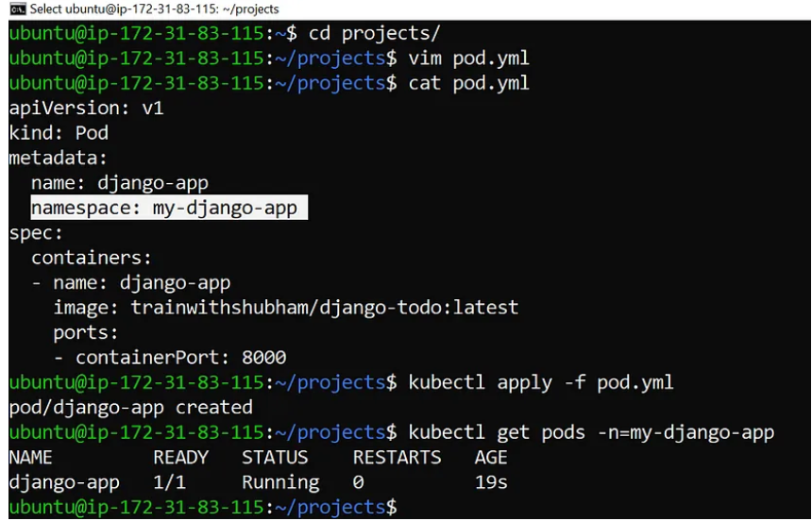Click 'django-app' in the pods table row

[64, 482]
